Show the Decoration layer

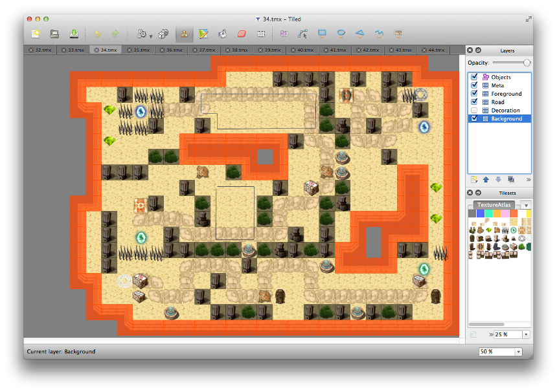pos(474,111)
